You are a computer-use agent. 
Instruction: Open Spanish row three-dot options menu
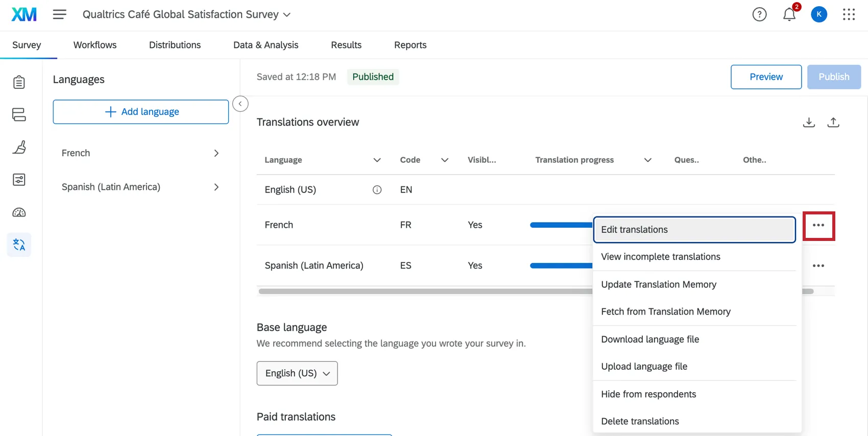(818, 265)
